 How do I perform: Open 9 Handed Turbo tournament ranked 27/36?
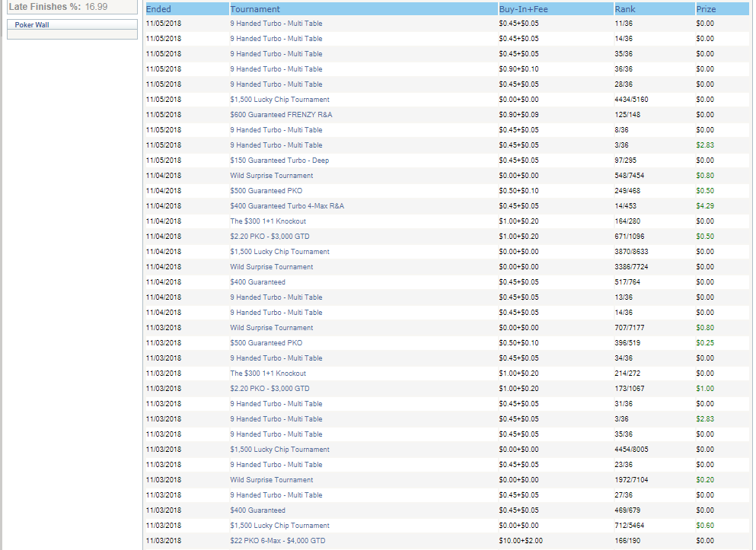point(276,495)
